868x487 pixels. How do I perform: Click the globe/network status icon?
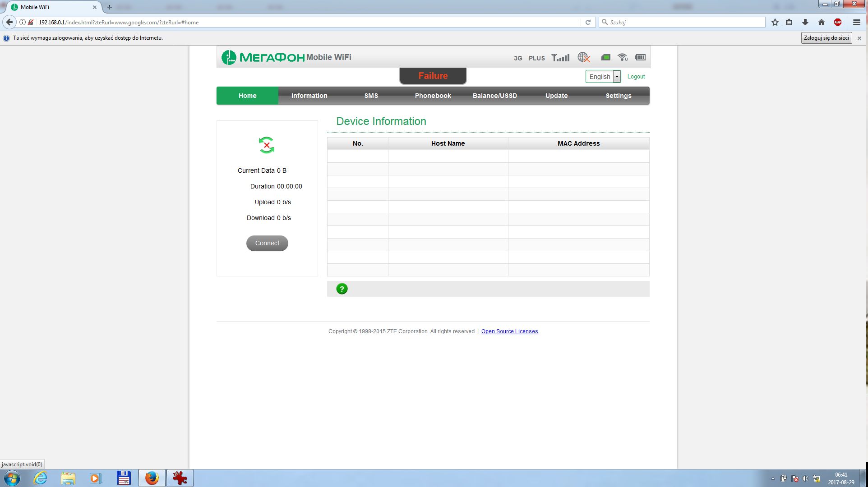(x=584, y=57)
